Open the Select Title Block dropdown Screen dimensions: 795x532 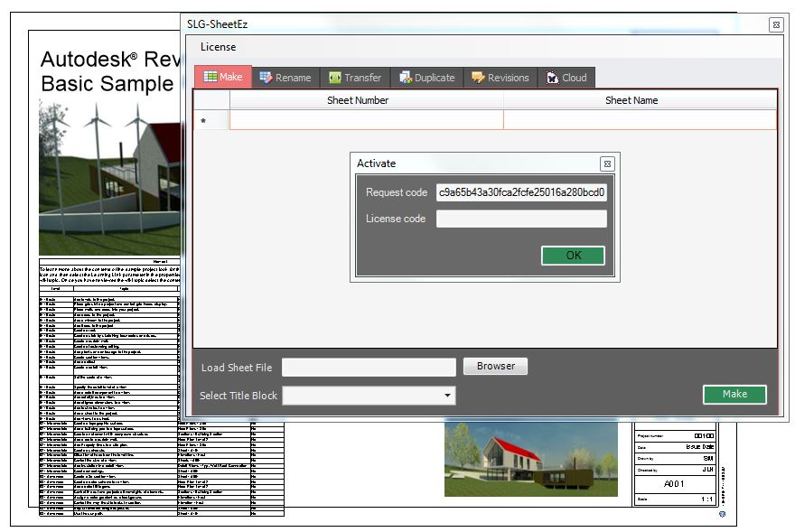point(369,396)
